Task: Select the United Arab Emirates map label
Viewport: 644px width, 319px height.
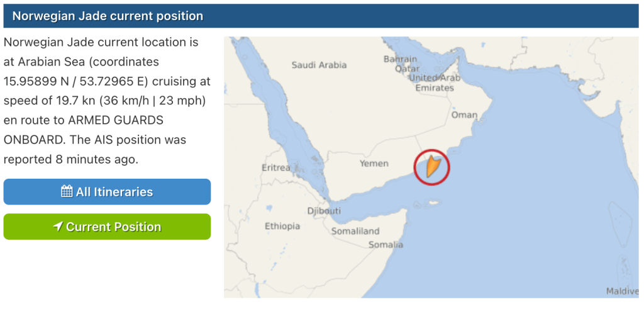Action: (x=435, y=82)
